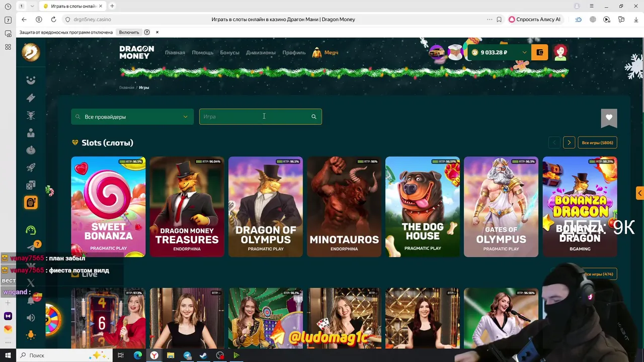Viewport: 644px width, 362px height.
Task: Click the Dragon Money header logo
Action: tap(136, 52)
